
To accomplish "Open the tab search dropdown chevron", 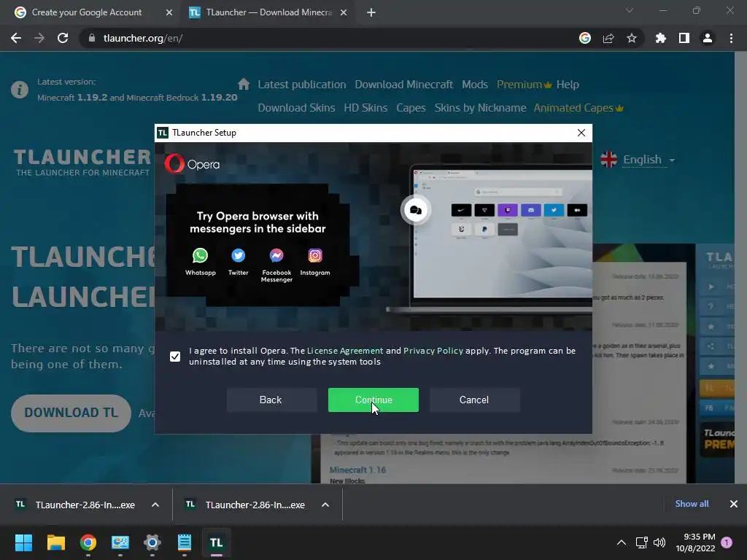I will pyautogui.click(x=630, y=10).
